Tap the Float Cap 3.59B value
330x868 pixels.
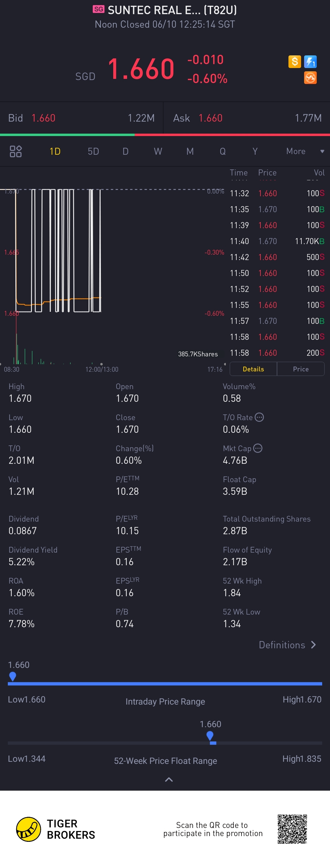[235, 491]
